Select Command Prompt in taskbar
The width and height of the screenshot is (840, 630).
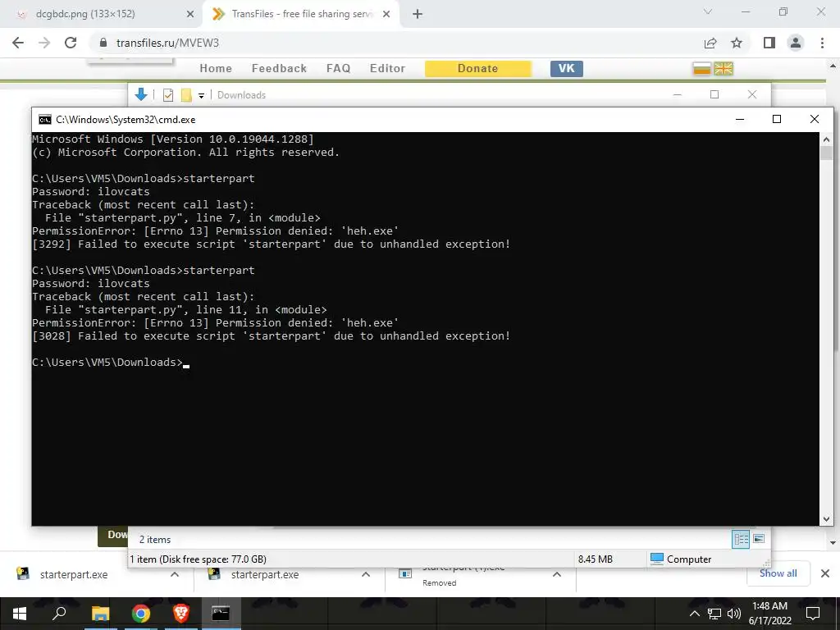click(221, 614)
